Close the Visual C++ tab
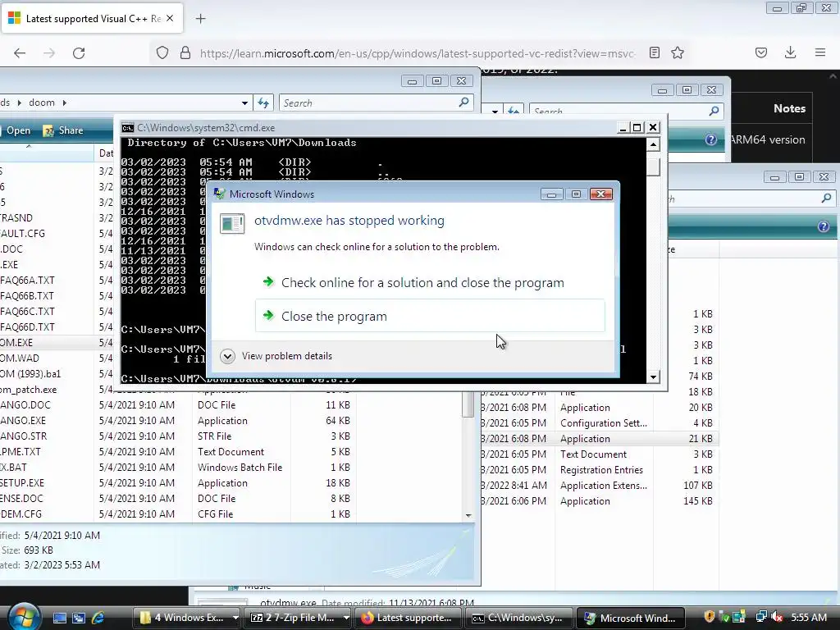The width and height of the screenshot is (840, 630). coord(170,18)
